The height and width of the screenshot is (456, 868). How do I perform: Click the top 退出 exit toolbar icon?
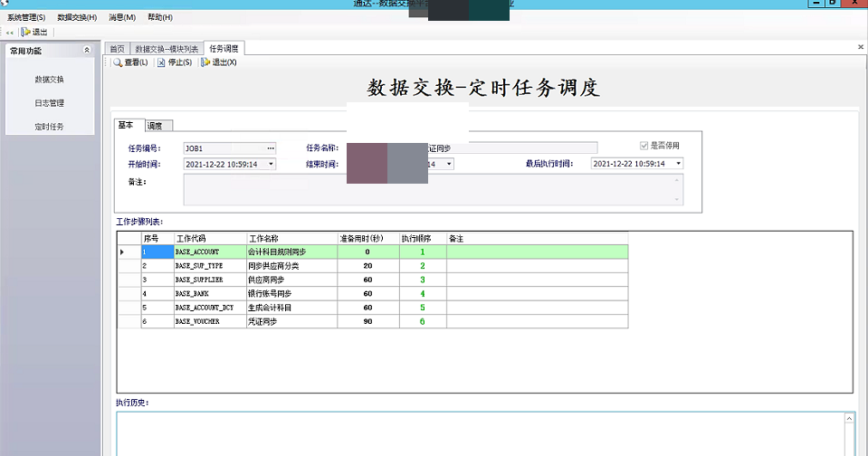26,32
